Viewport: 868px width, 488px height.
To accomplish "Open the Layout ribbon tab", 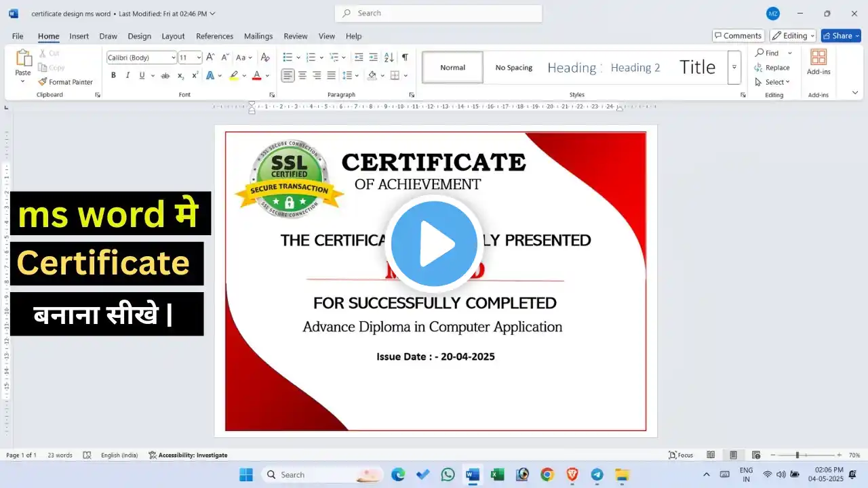I will pos(173,36).
